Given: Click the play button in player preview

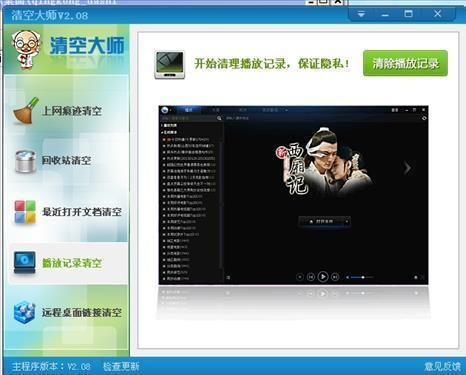Looking at the screenshot, I should 323,277.
